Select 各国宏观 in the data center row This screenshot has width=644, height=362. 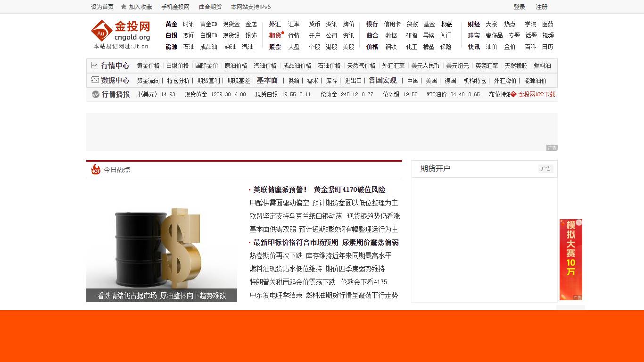[x=383, y=81]
